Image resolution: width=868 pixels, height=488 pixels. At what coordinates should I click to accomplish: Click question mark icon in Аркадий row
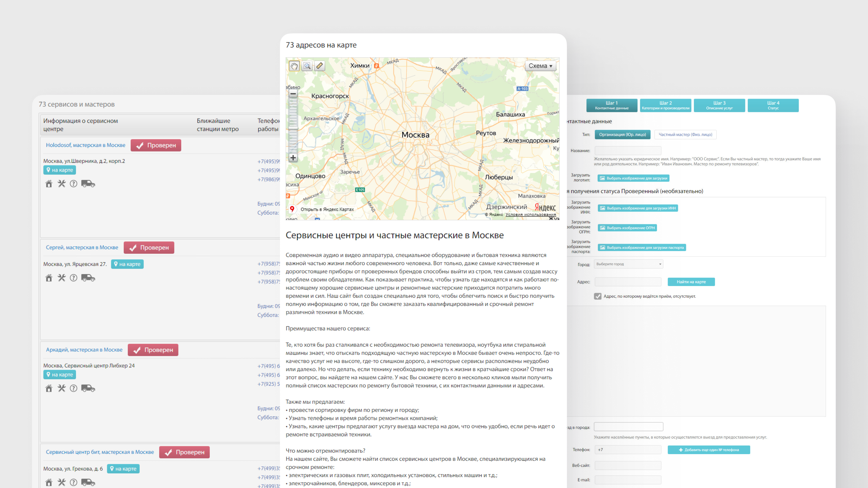coord(74,388)
